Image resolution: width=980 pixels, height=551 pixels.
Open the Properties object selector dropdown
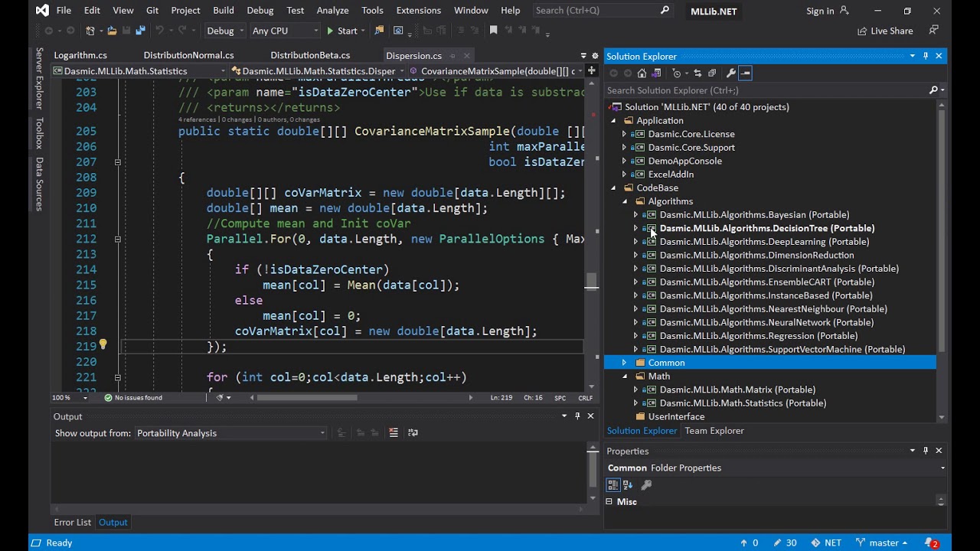[x=776, y=468]
